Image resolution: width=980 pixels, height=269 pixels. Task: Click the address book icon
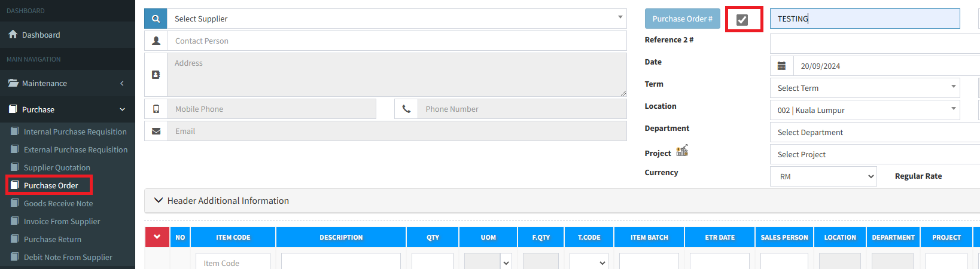[x=156, y=75]
